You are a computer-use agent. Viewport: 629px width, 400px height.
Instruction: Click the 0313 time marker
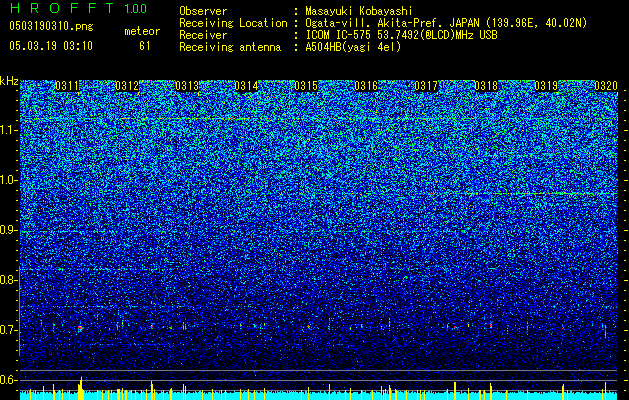[187, 86]
